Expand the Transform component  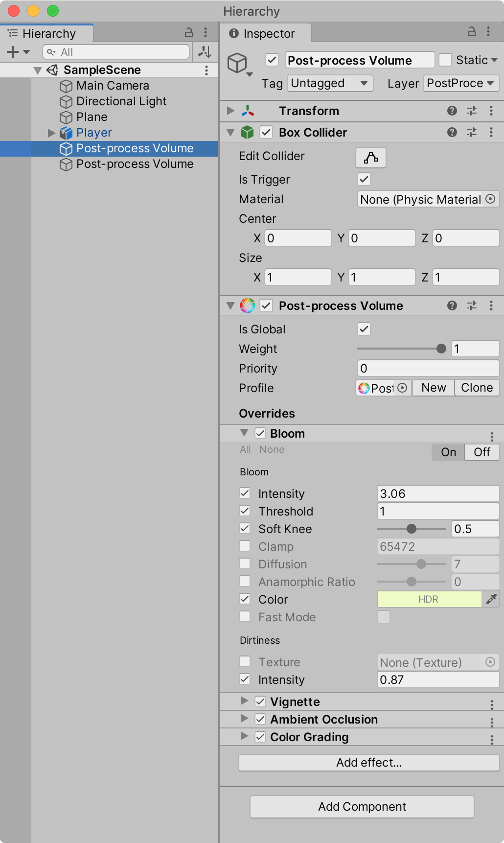tap(230, 111)
